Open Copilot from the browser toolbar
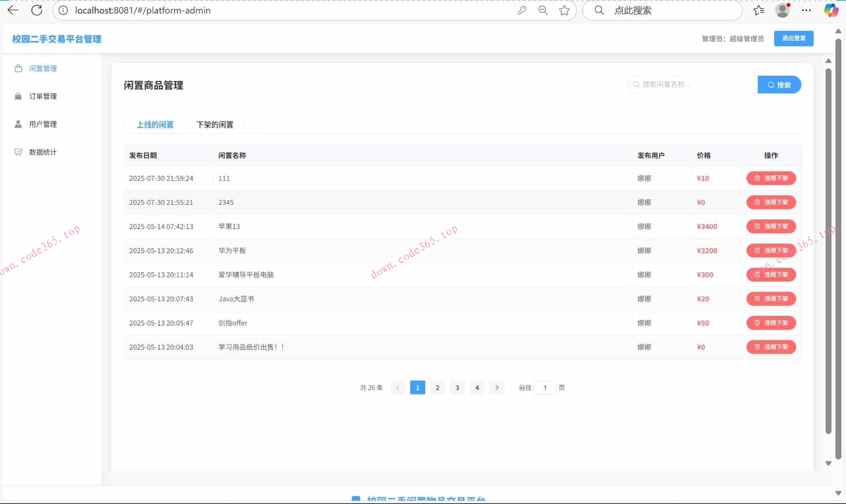This screenshot has width=846, height=504. point(831,10)
